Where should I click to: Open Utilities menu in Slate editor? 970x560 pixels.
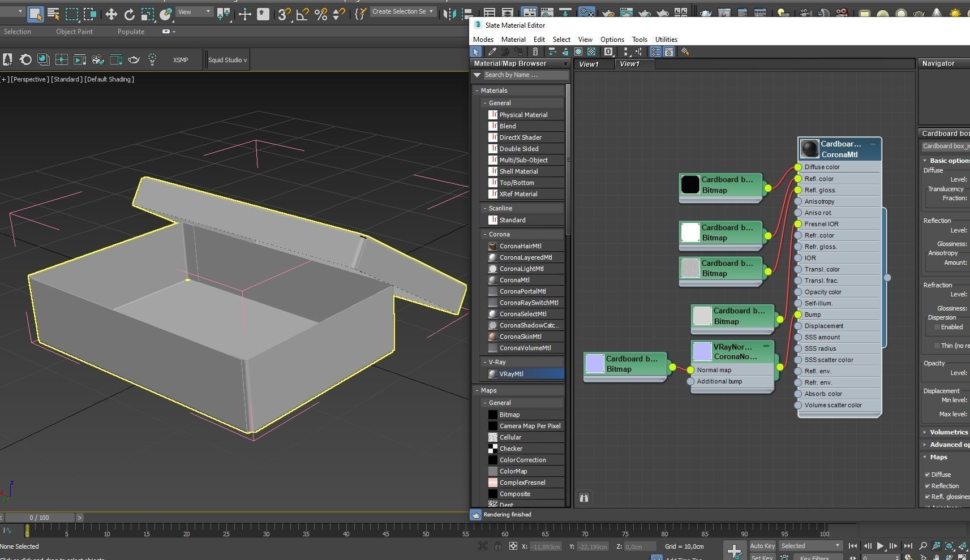pyautogui.click(x=666, y=40)
